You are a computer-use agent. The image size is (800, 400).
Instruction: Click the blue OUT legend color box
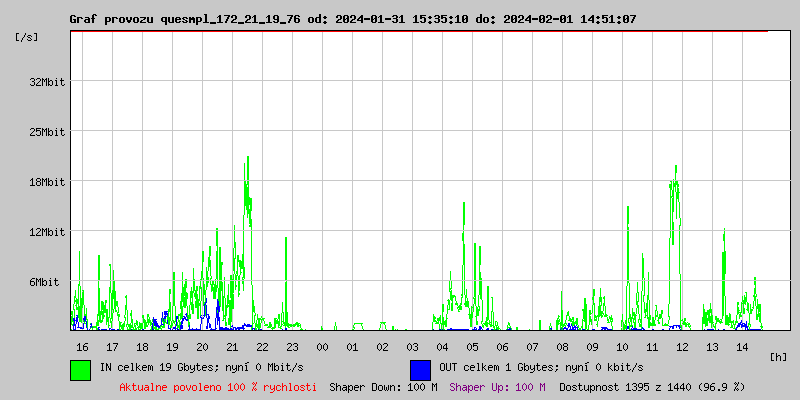[x=420, y=369]
